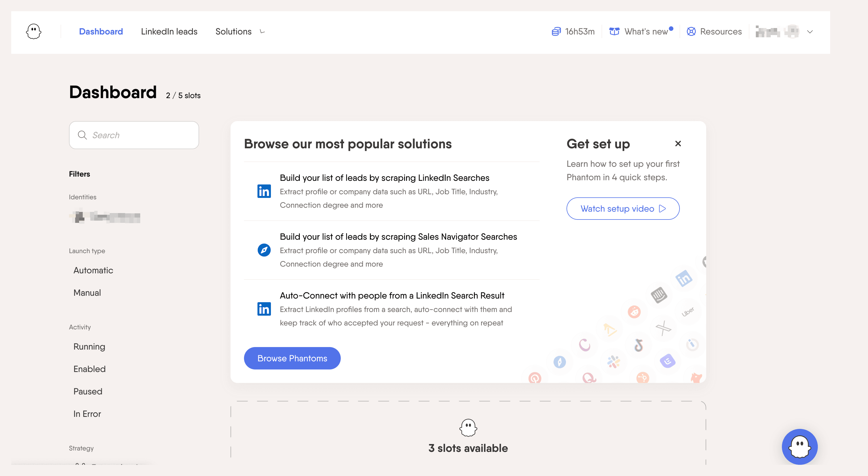Go to LinkedIn leads
868x476 pixels.
click(x=169, y=31)
